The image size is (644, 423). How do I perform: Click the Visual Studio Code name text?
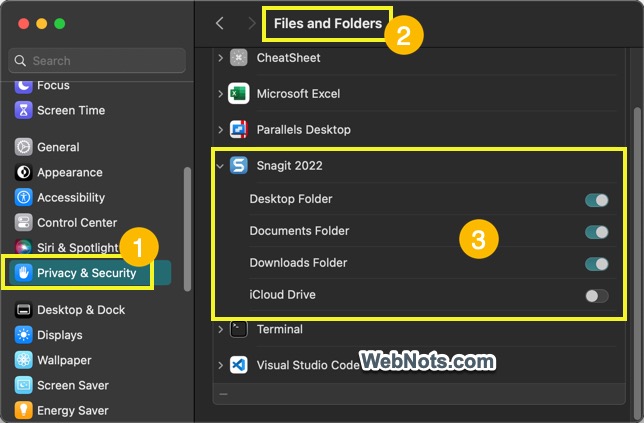pos(308,365)
